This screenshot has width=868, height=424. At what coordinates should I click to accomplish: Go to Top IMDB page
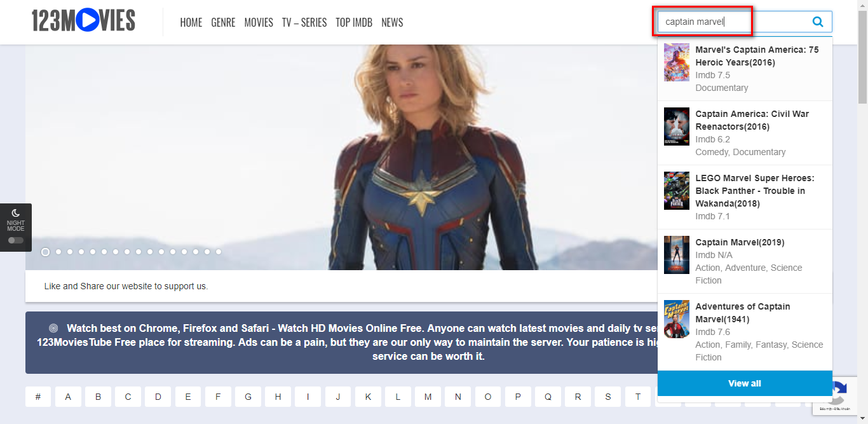coord(354,22)
